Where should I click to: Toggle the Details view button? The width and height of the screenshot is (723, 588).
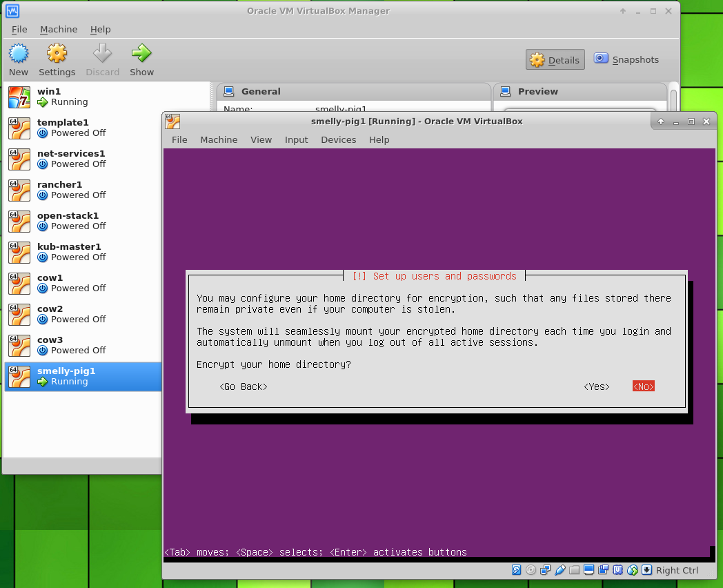pos(555,59)
